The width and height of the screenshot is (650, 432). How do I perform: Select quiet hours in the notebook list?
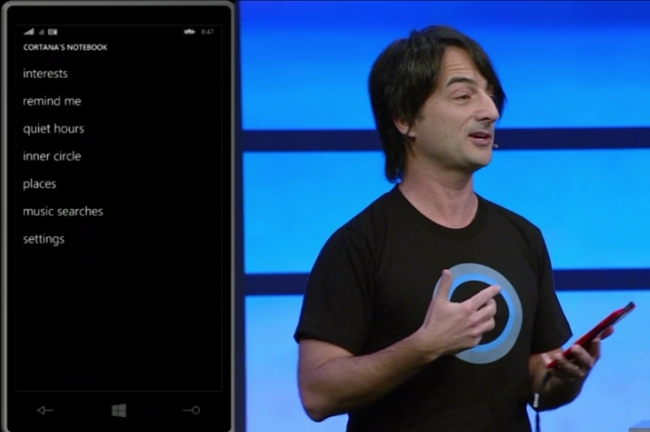tap(53, 129)
